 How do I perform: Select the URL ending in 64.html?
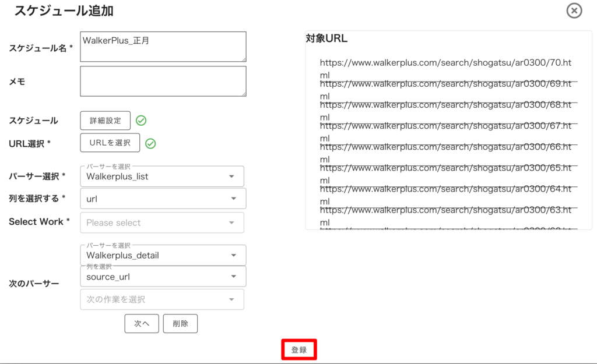tap(446, 193)
